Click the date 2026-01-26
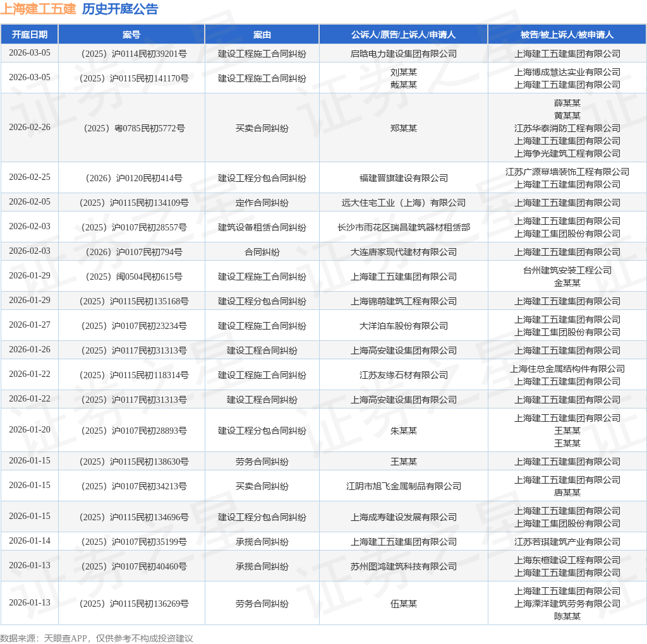 point(30,349)
